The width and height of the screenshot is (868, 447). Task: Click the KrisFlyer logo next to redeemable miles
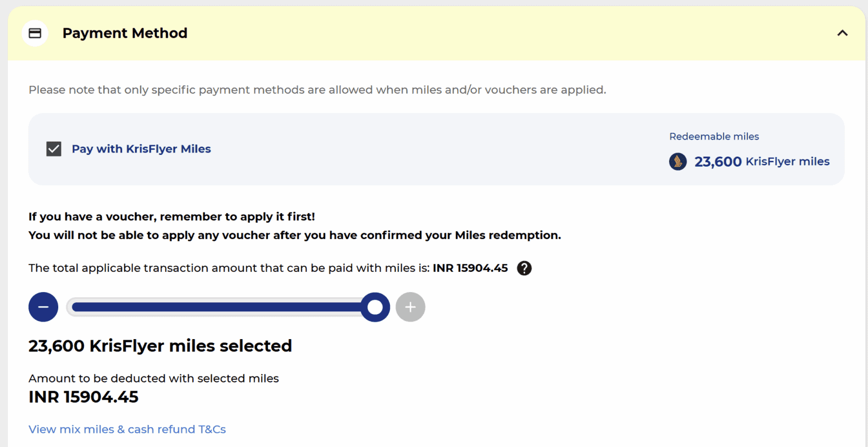678,162
